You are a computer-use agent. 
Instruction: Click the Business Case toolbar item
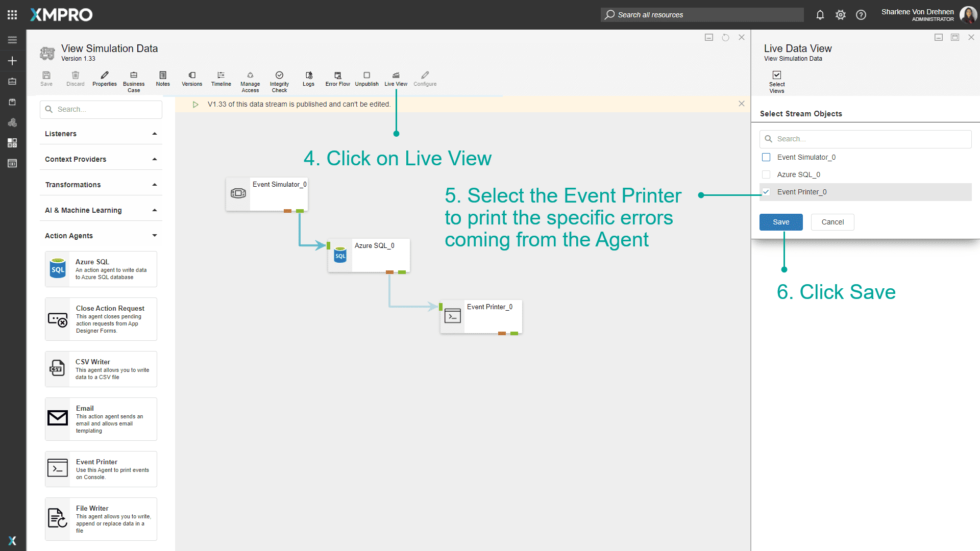click(134, 81)
